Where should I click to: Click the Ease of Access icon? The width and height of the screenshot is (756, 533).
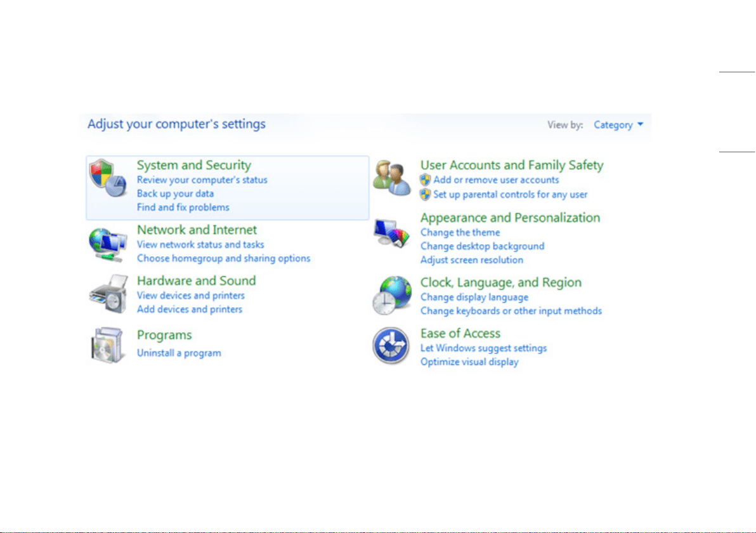pyautogui.click(x=391, y=346)
